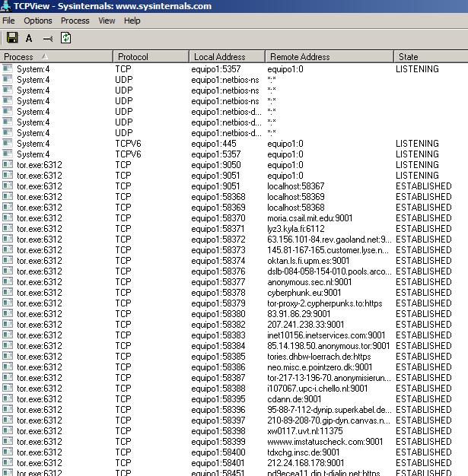The image size is (468, 476).
Task: Sort by the State column header
Action: pos(431,57)
